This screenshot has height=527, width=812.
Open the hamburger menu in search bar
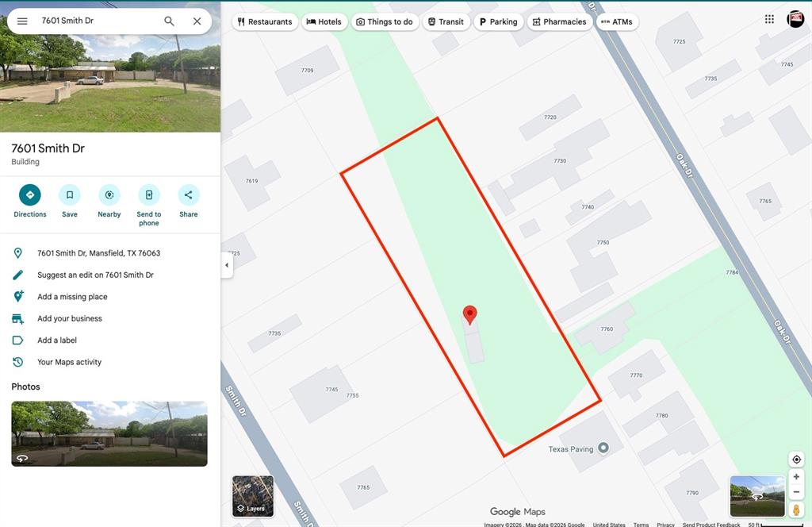pyautogui.click(x=22, y=21)
